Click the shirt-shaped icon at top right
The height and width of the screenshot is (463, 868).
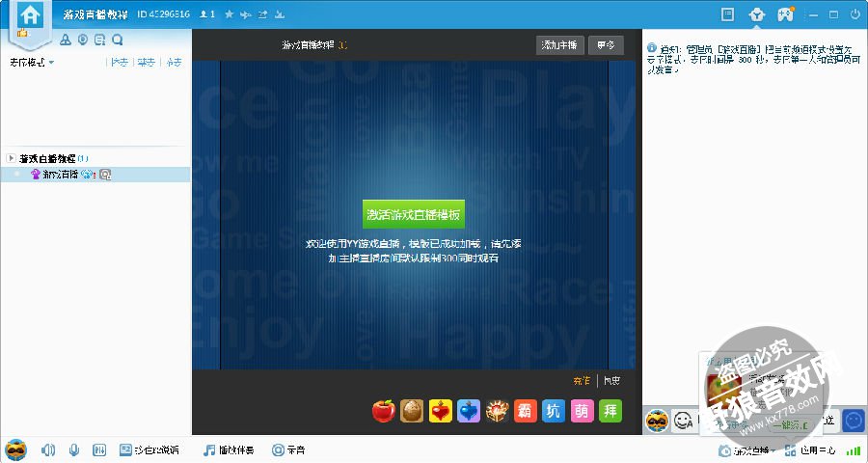point(756,14)
